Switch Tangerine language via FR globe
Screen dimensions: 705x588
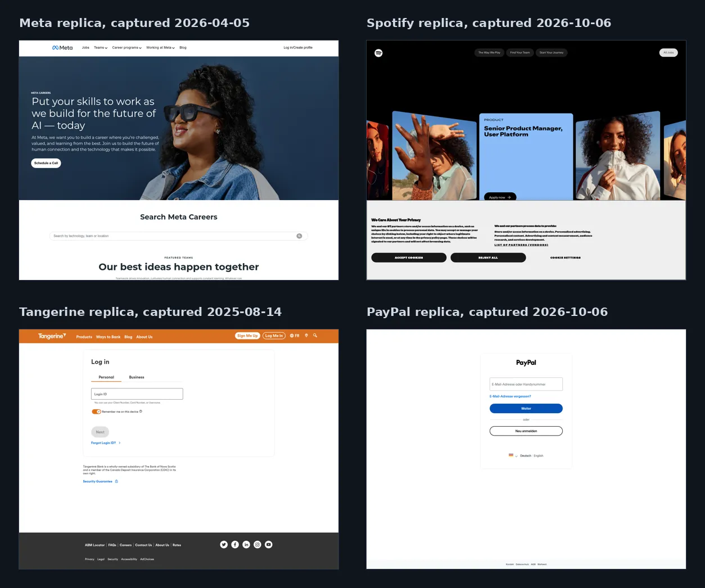click(295, 336)
